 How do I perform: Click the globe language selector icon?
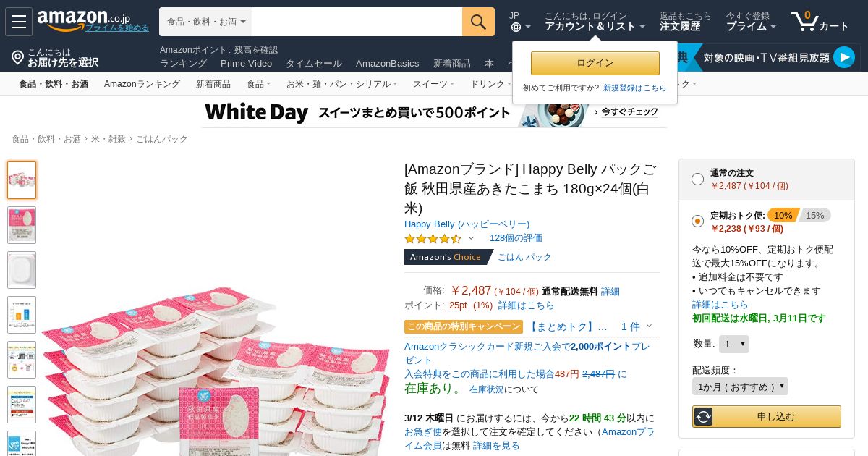(516, 27)
